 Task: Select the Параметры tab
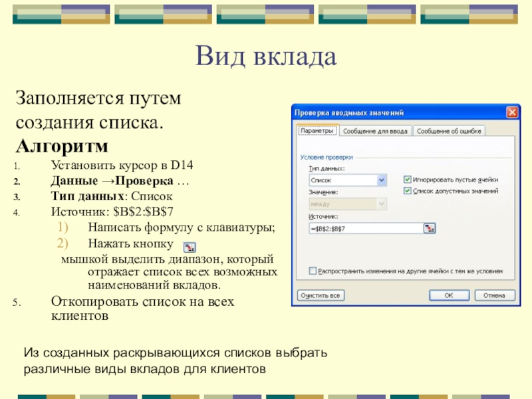pos(317,132)
